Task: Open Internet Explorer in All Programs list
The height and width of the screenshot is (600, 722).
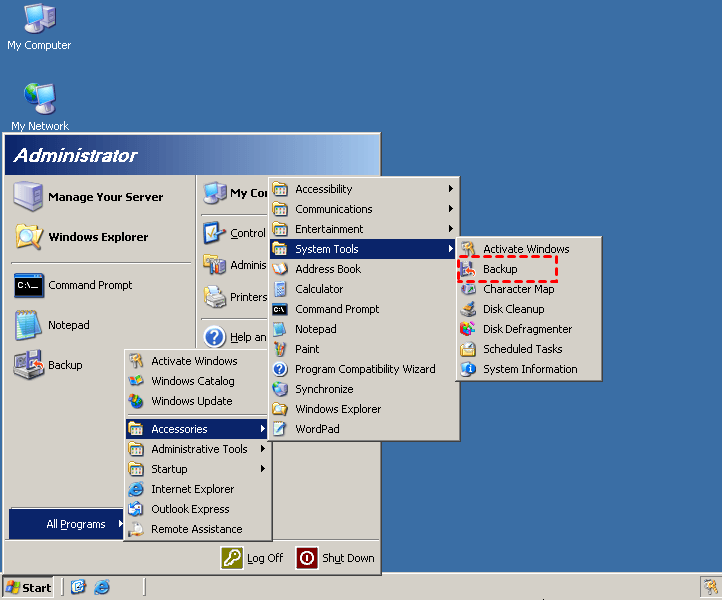Action: coord(192,489)
